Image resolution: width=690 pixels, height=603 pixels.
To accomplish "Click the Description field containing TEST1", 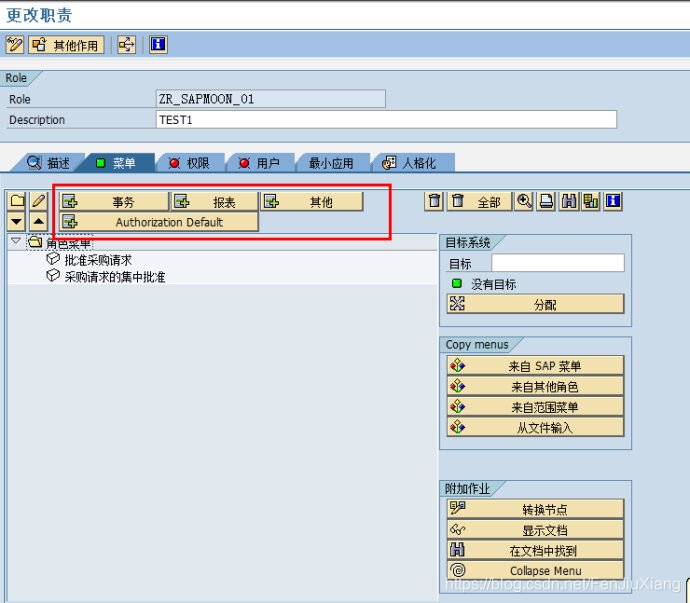I will click(x=386, y=119).
